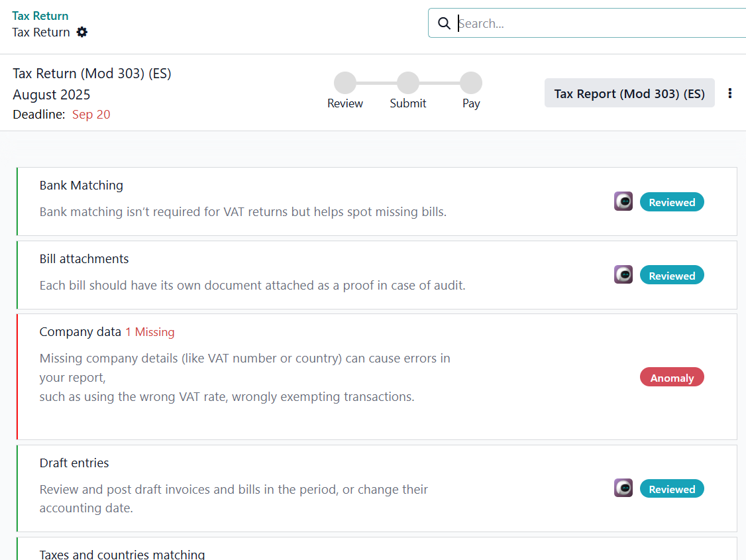Select the Submit step circle
This screenshot has height=560, width=746.
407,84
